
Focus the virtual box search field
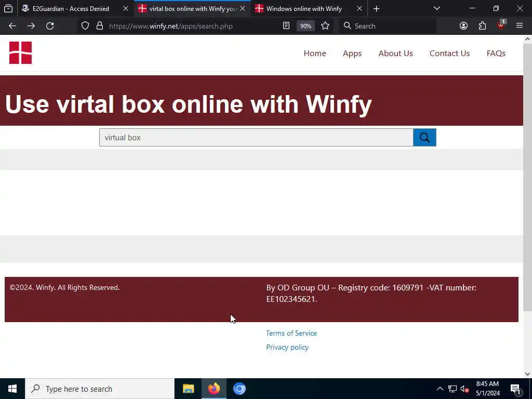coord(256,137)
